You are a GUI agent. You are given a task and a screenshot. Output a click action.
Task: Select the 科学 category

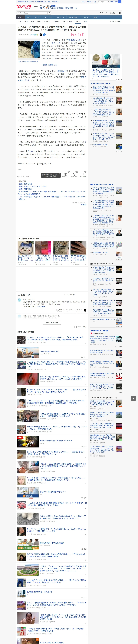71,21
